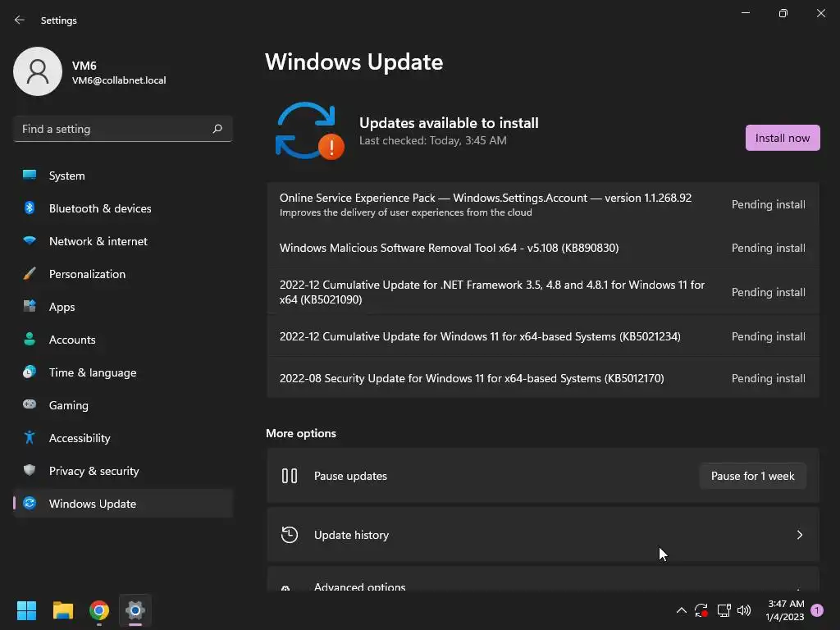Open the Update history row
The image size is (840, 630).
point(543,535)
